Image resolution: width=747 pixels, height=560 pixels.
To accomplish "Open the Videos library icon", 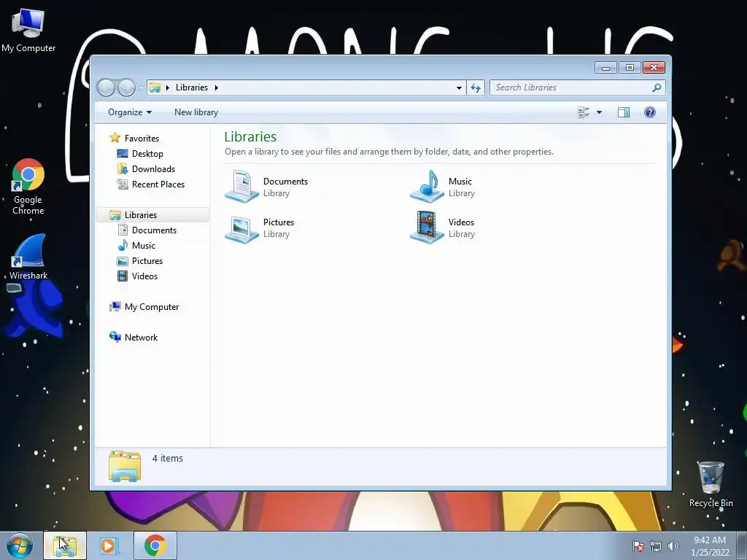I will 427,227.
